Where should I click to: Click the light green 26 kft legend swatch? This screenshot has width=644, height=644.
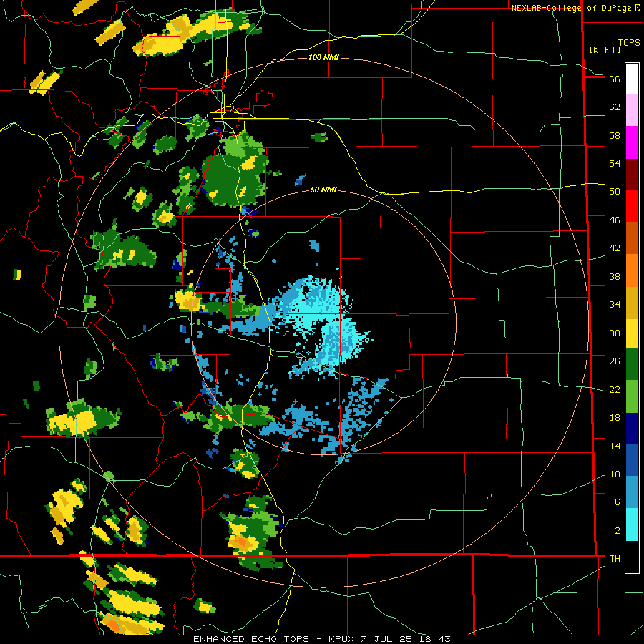(x=632, y=396)
